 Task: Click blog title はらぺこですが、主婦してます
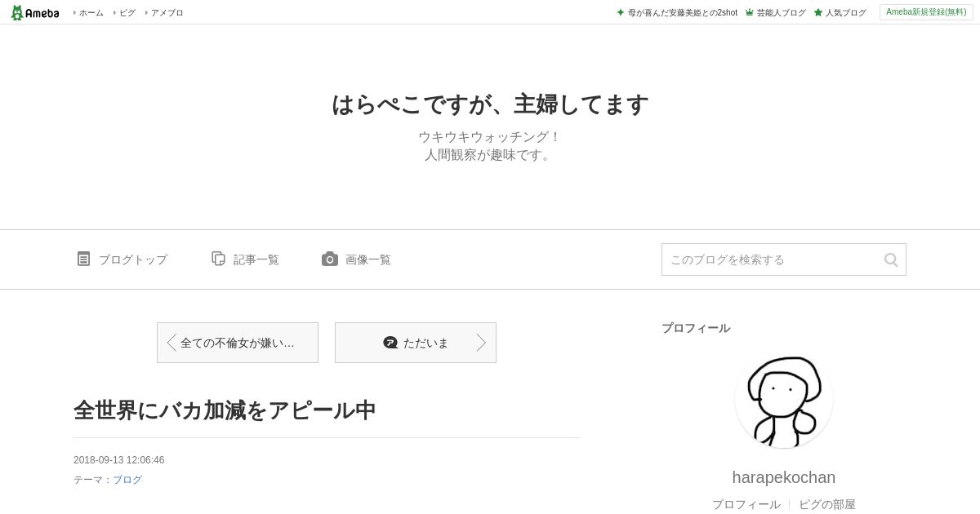pyautogui.click(x=490, y=104)
